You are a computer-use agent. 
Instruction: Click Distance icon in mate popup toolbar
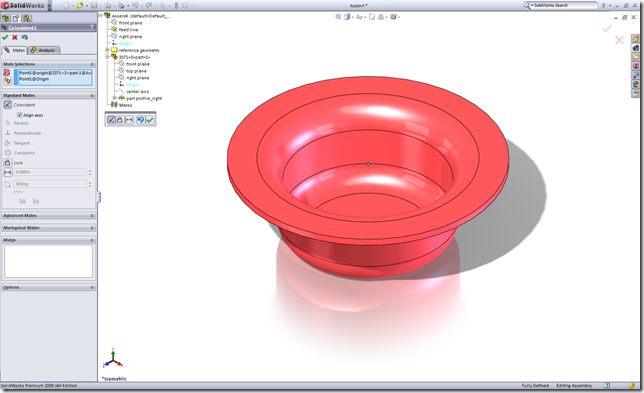pos(129,120)
